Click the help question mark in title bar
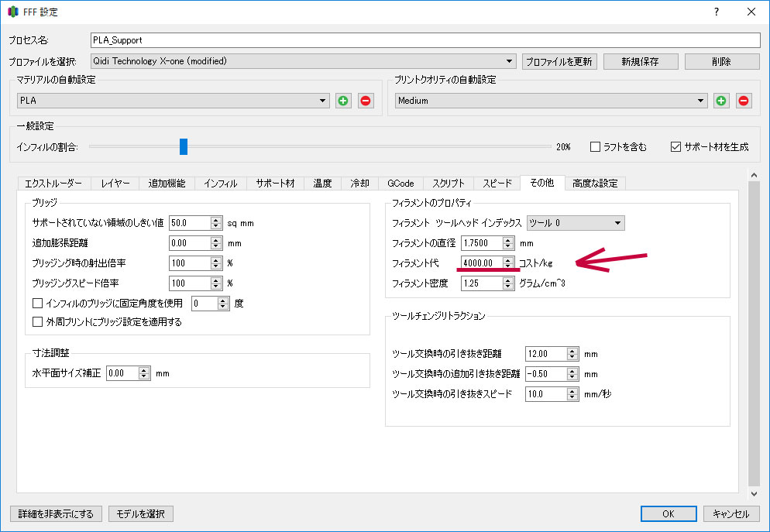 click(x=716, y=12)
